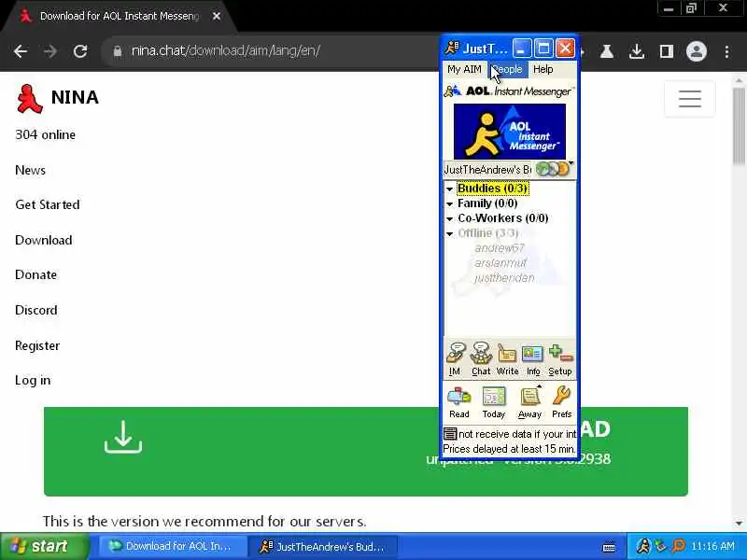Collapse the Family group

(x=449, y=203)
